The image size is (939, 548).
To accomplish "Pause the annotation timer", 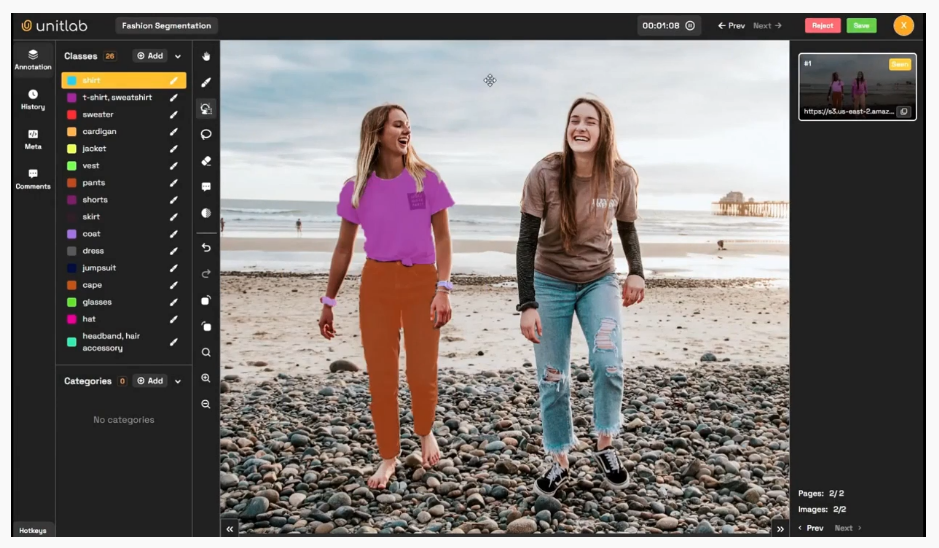I will (690, 26).
